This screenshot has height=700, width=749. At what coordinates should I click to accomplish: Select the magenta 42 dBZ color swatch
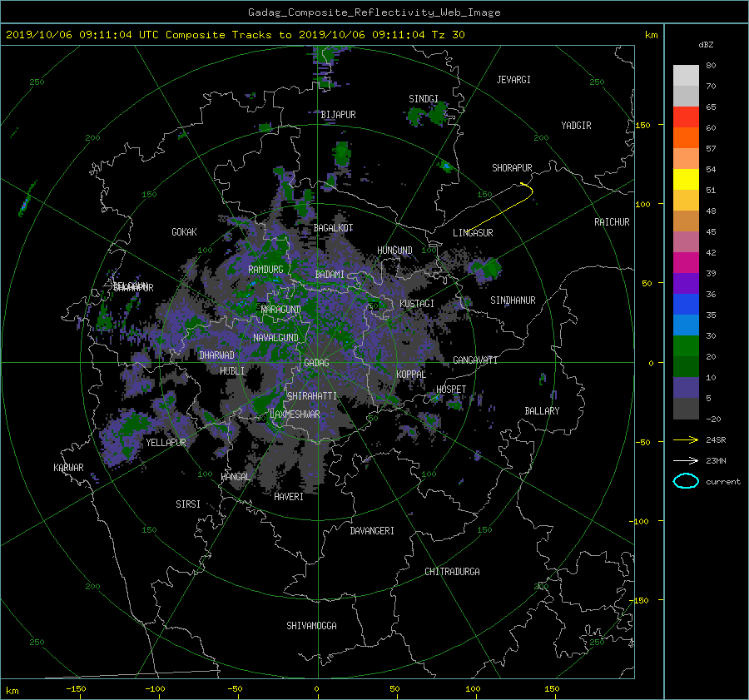pos(686,262)
